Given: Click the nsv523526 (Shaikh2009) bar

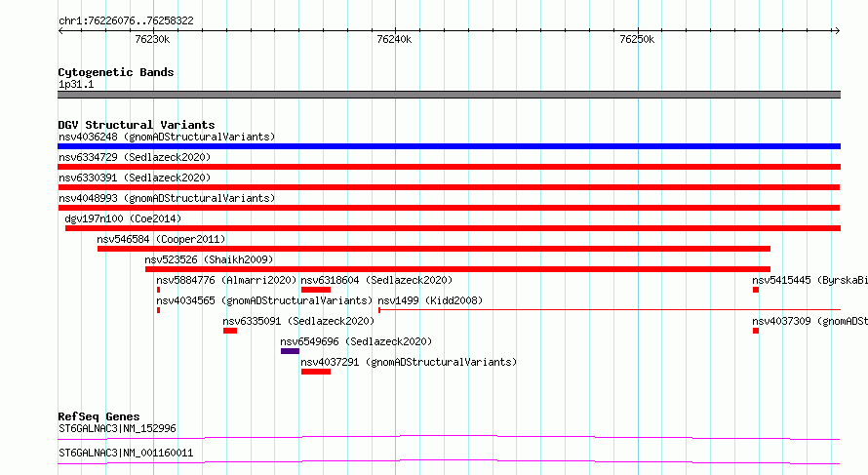Looking at the screenshot, I should [x=457, y=269].
